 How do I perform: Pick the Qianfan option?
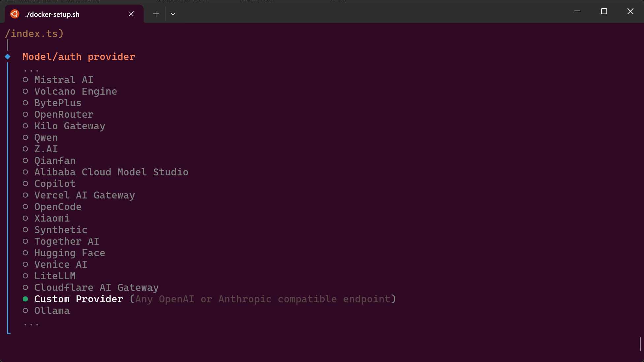tap(49, 161)
